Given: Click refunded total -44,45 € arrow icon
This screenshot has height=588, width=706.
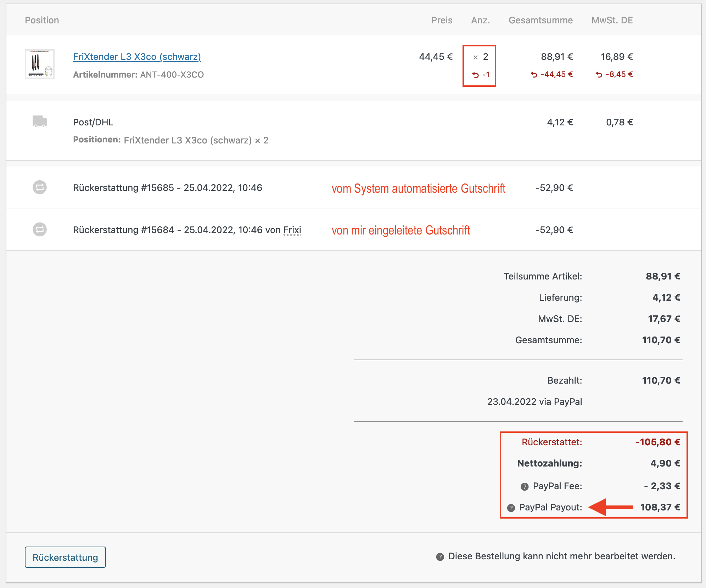Looking at the screenshot, I should pos(534,74).
